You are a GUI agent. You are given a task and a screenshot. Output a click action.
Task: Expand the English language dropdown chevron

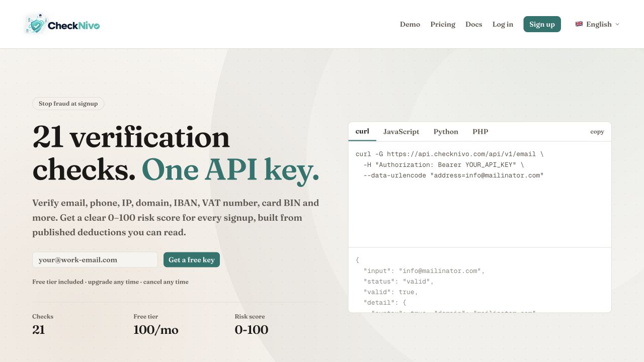coord(617,24)
